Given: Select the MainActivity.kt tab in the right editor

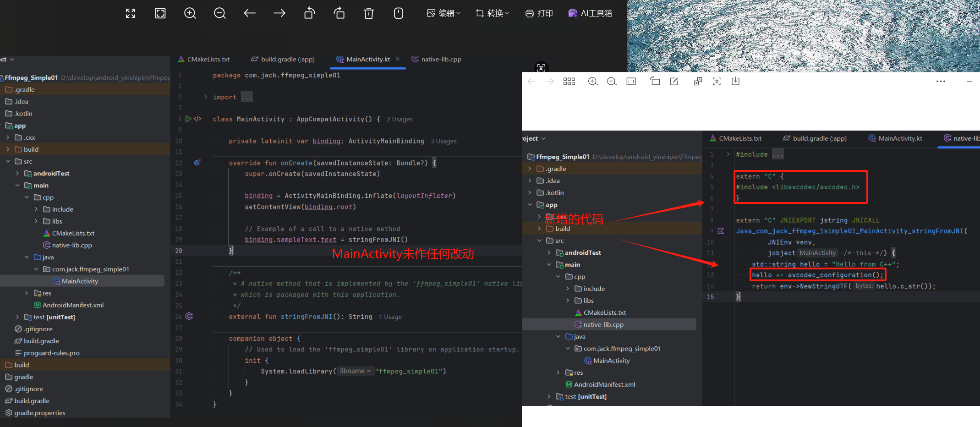Looking at the screenshot, I should tap(895, 138).
